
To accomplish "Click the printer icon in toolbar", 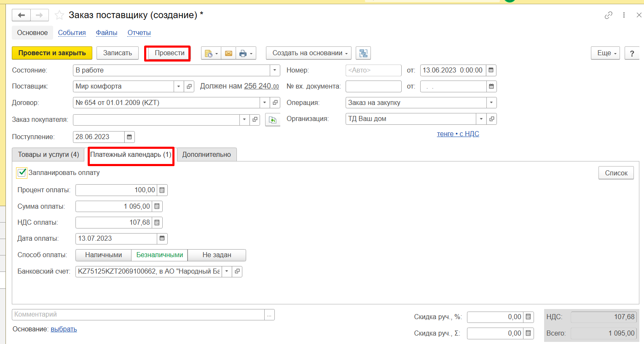I will (x=243, y=53).
